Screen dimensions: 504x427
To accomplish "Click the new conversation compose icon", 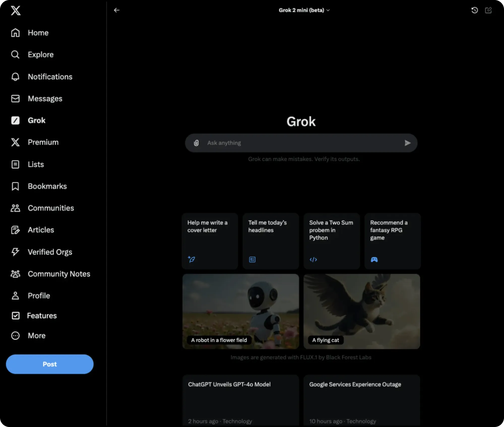I will tap(489, 10).
